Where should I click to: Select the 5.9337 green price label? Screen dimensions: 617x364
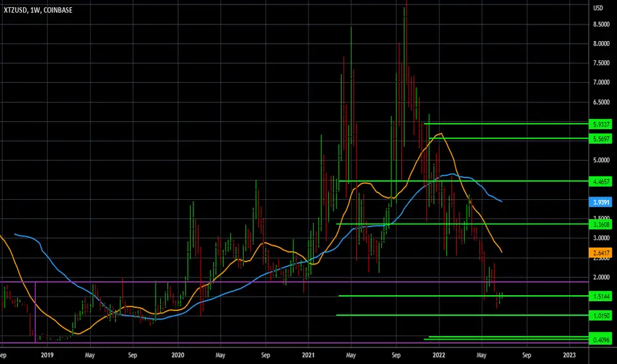tap(600, 124)
